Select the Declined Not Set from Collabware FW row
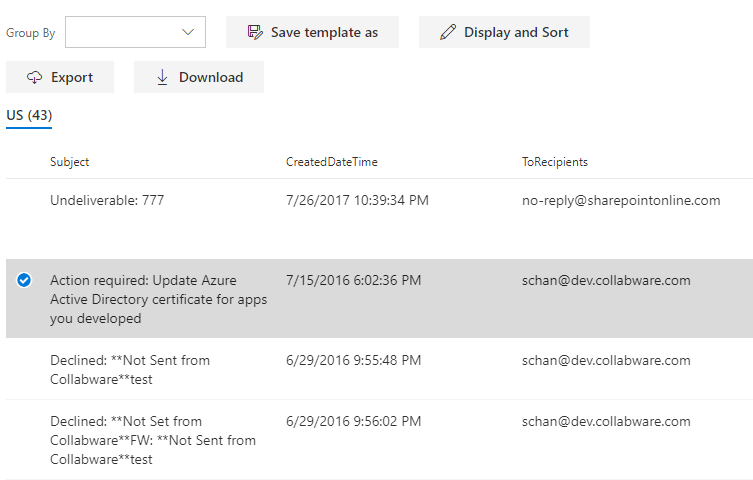The width and height of the screenshot is (753, 480). click(x=379, y=439)
